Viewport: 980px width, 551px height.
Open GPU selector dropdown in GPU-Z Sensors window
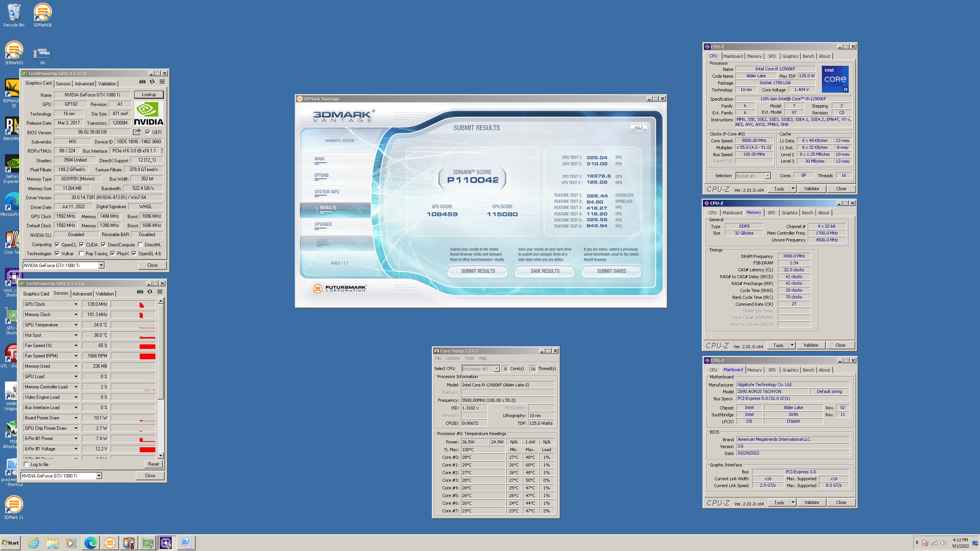point(99,476)
